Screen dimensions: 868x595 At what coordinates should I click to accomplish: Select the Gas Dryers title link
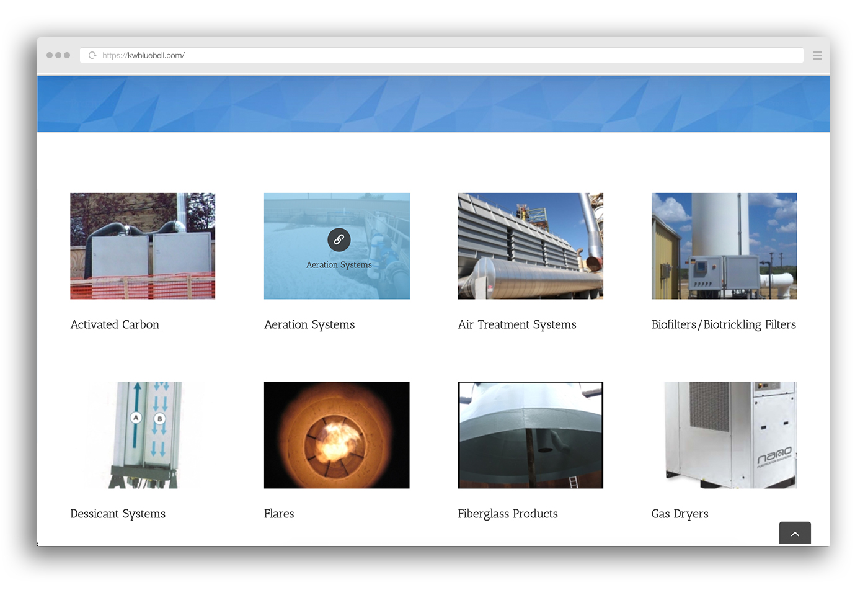point(680,514)
